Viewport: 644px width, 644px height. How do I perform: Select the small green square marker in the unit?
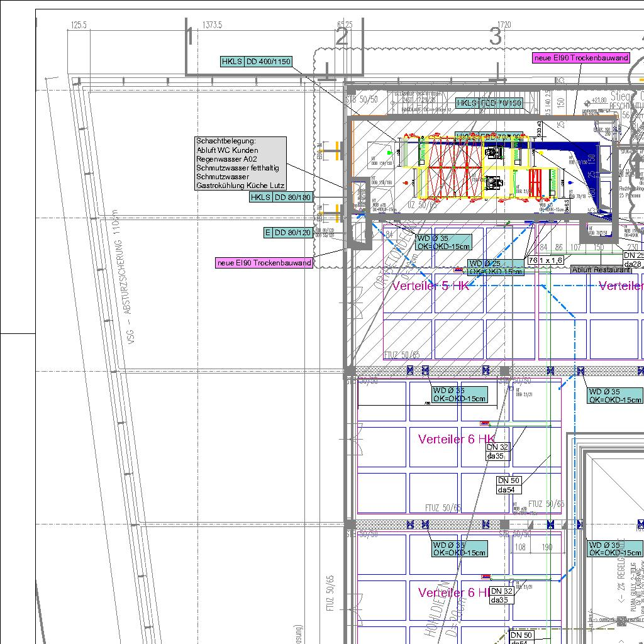click(389, 152)
